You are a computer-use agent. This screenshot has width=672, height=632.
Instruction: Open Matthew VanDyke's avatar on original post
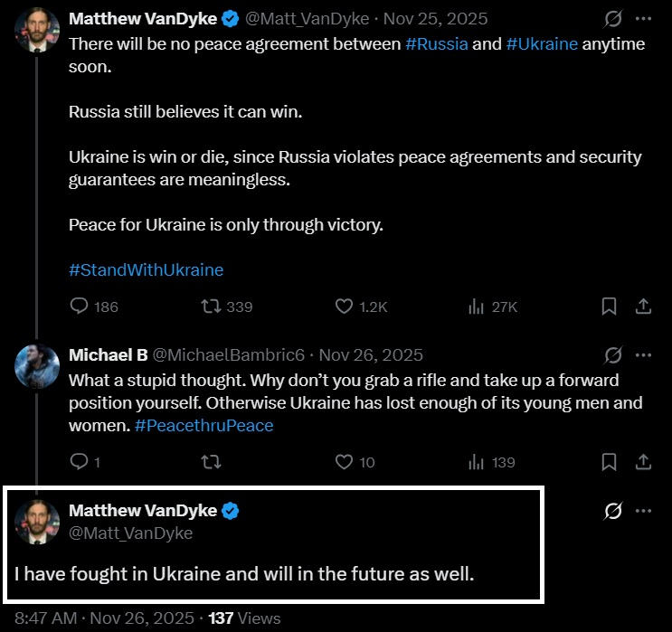(x=37, y=30)
